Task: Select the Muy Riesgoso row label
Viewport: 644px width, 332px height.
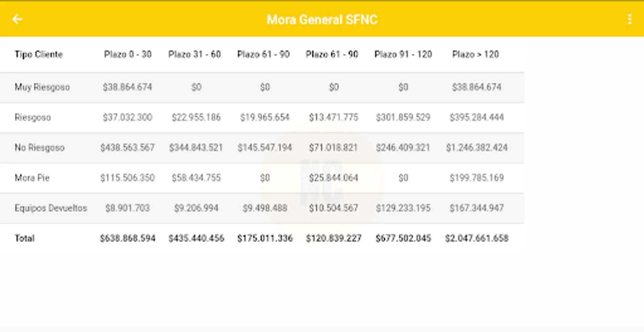Action: [x=42, y=87]
